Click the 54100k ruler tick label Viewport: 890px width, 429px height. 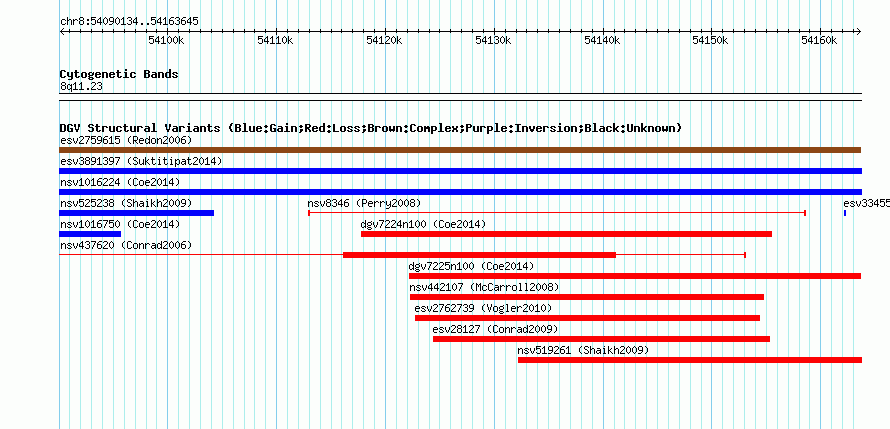pyautogui.click(x=166, y=40)
